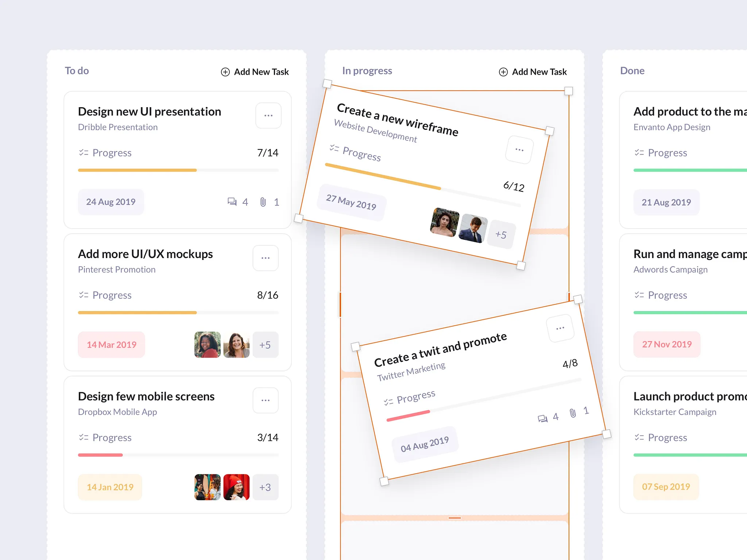Click comments icon on Create a twit card
747x560 pixels.
click(x=543, y=419)
